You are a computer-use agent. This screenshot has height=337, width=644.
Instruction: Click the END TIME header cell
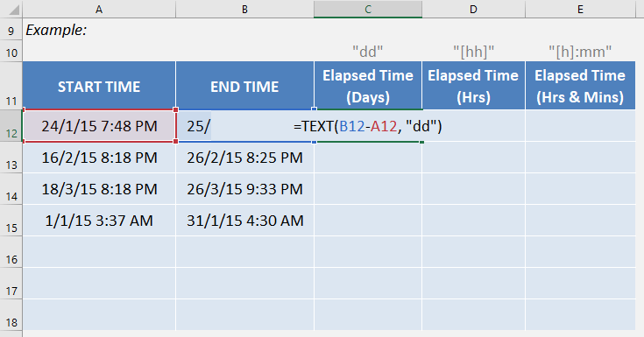click(244, 86)
